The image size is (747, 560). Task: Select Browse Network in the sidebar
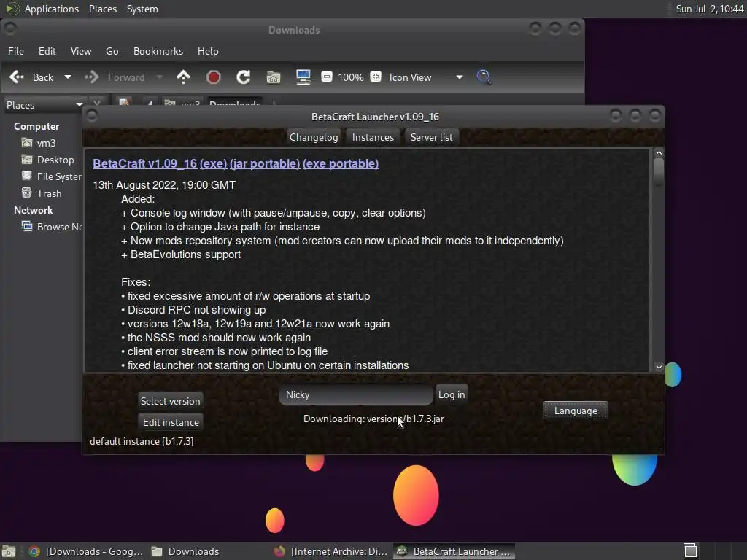[52, 227]
